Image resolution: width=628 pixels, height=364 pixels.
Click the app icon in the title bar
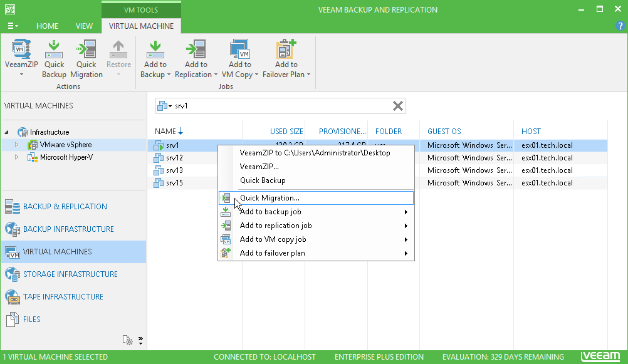point(10,9)
